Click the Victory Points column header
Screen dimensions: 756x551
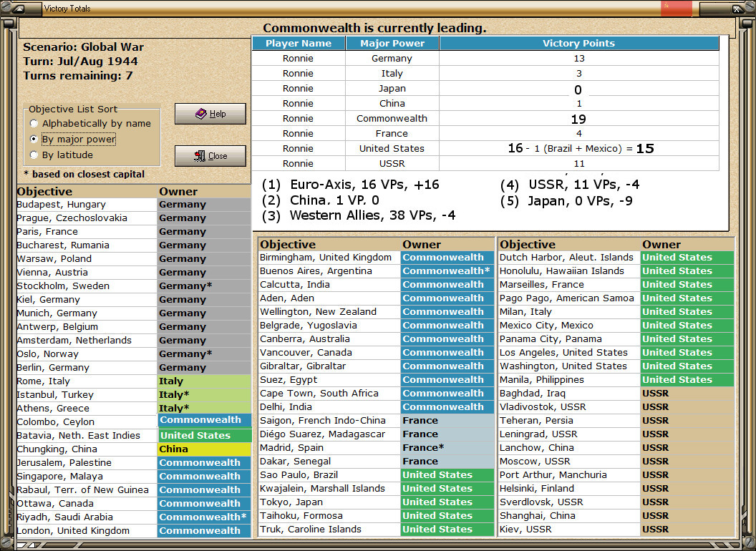pos(579,44)
